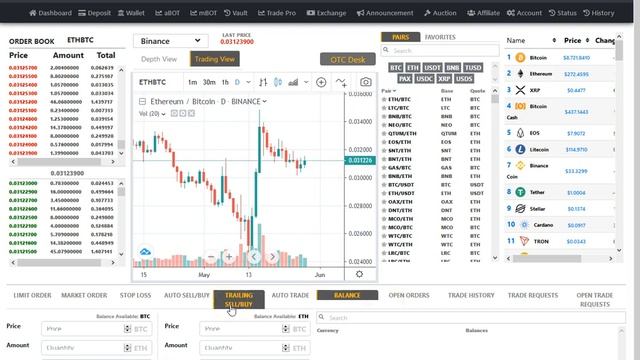Click the OTC Desk button
This screenshot has width=640, height=360.
coord(348,60)
